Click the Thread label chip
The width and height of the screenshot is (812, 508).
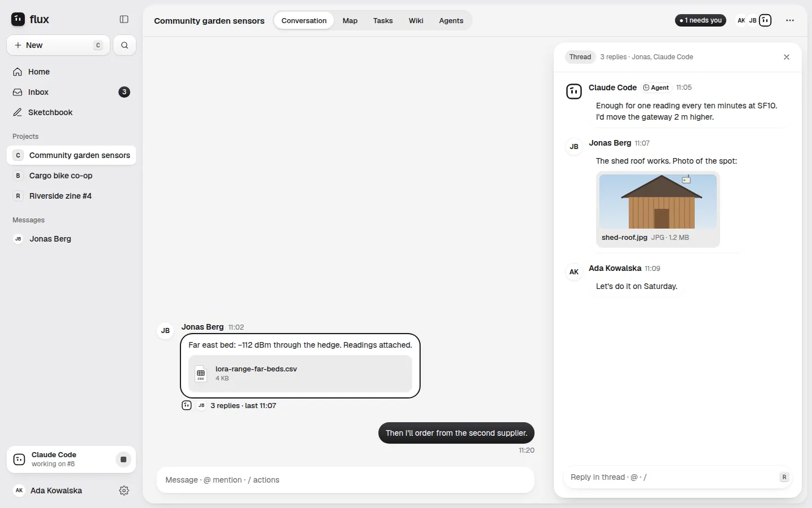click(x=580, y=57)
